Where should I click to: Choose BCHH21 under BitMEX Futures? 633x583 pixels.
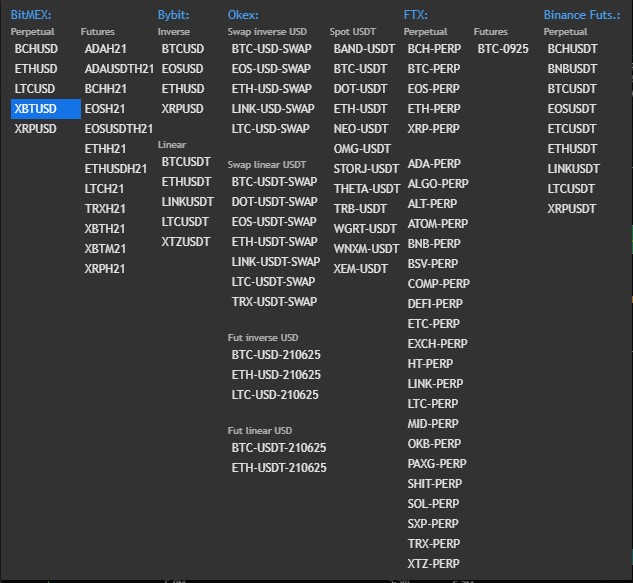coord(105,89)
